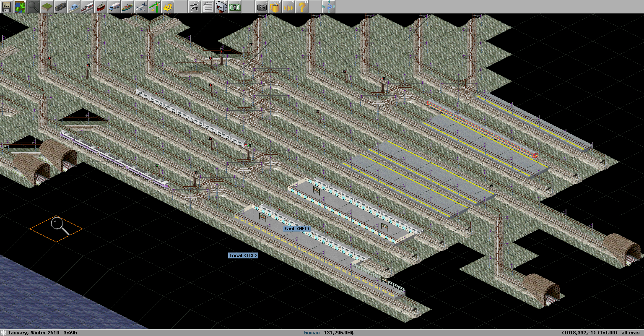Take a screenshot with the camera icon

262,7
